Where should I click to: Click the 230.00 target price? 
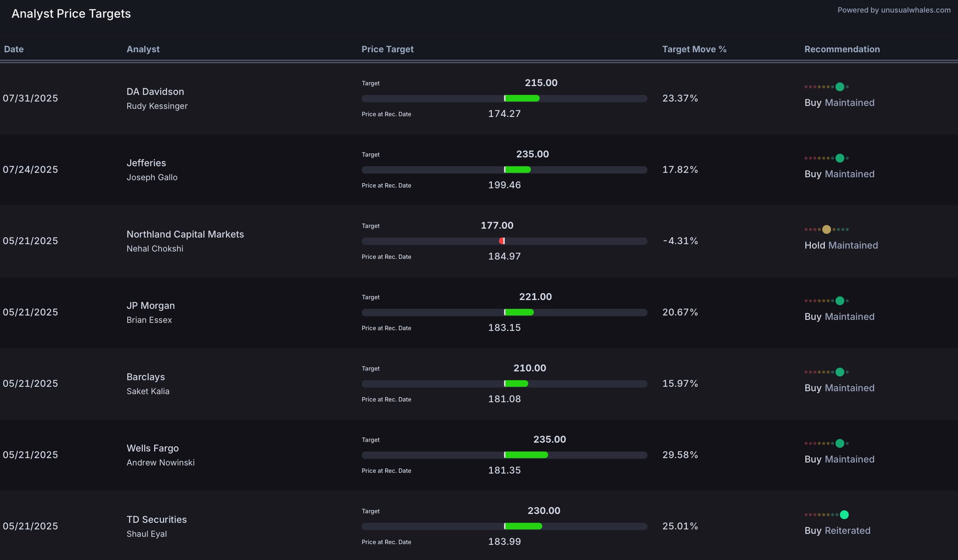(x=544, y=511)
